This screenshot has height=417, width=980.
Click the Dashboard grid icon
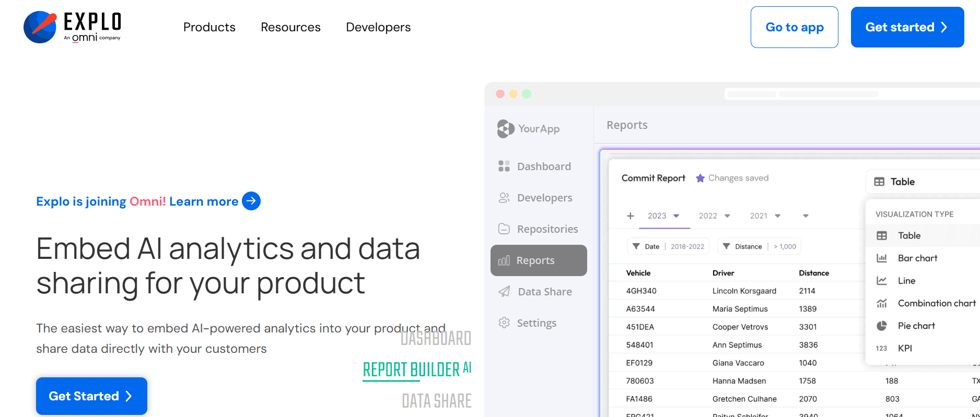[504, 166]
